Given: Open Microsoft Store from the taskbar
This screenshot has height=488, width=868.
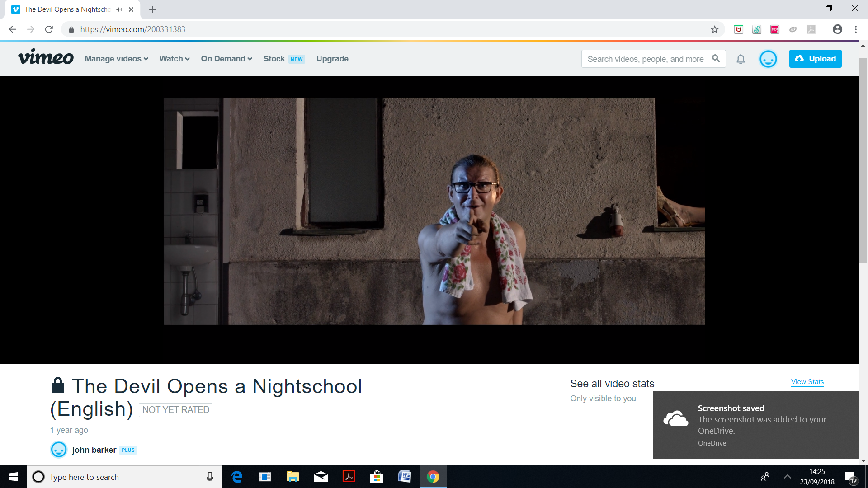Looking at the screenshot, I should coord(377,477).
